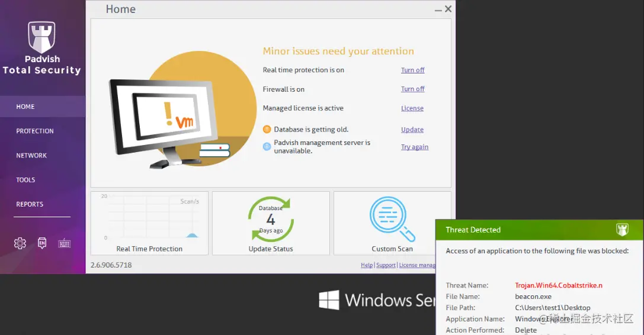
Task: Click Try again for management server
Action: [414, 147]
